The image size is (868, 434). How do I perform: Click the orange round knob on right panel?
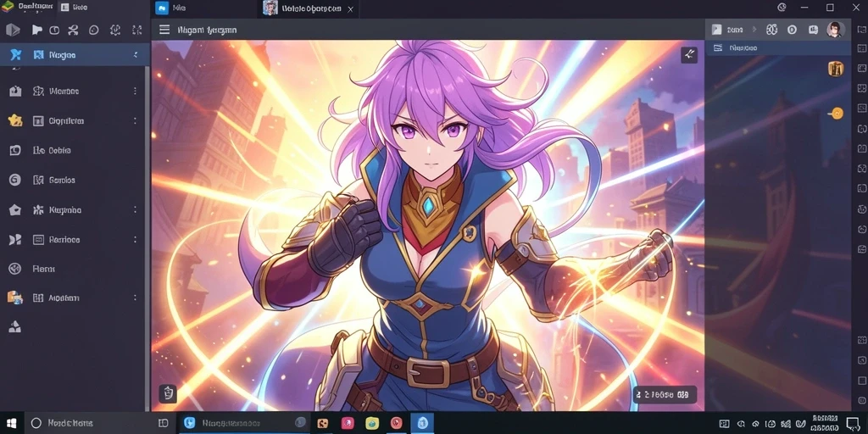[x=837, y=114]
